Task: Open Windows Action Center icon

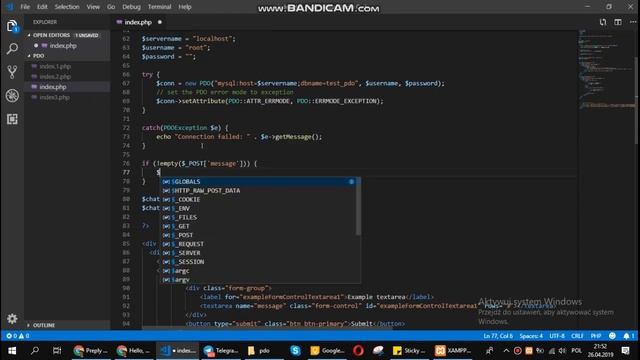Action: click(x=626, y=351)
